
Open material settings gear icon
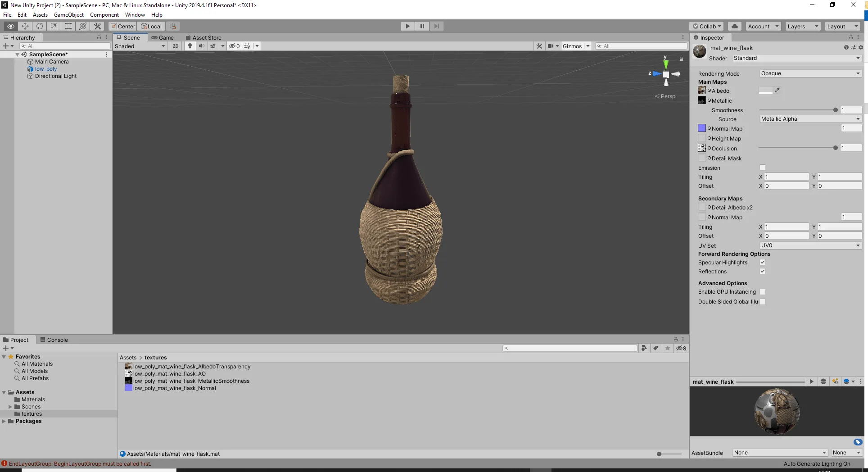coord(861,47)
